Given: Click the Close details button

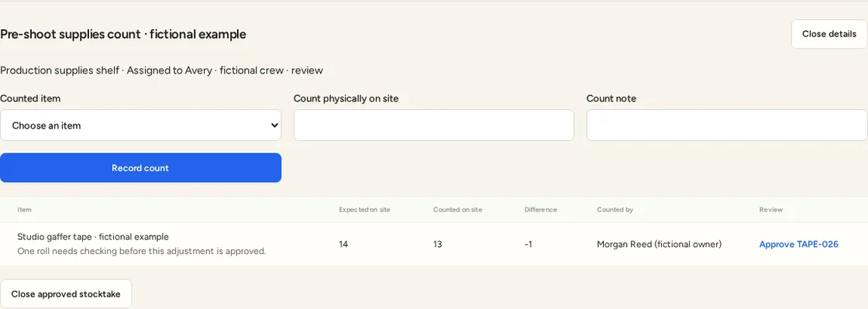Looking at the screenshot, I should pos(828,34).
